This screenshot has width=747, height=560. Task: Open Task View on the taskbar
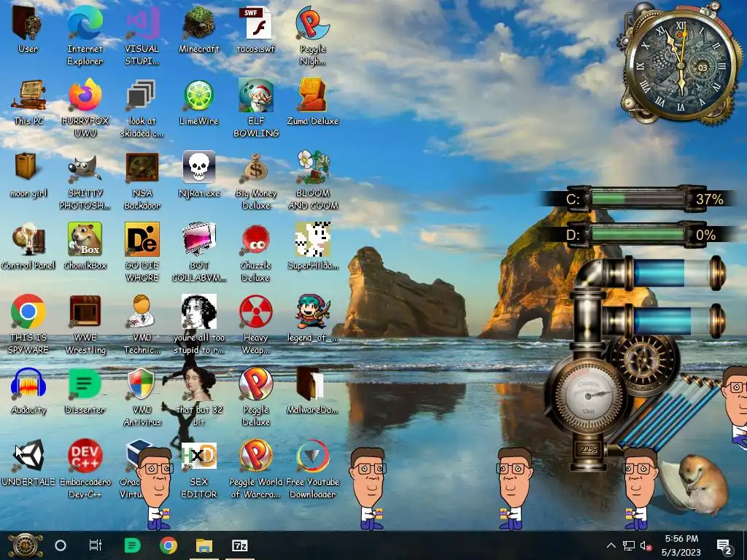pyautogui.click(x=96, y=545)
